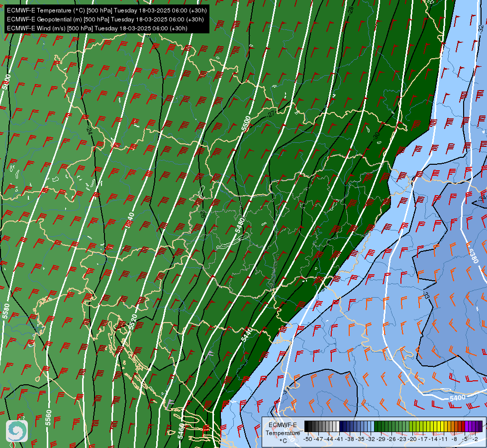Viewport: 487px width, 448px height.
Task: Click the -35 legend tick label
Action: point(360,439)
